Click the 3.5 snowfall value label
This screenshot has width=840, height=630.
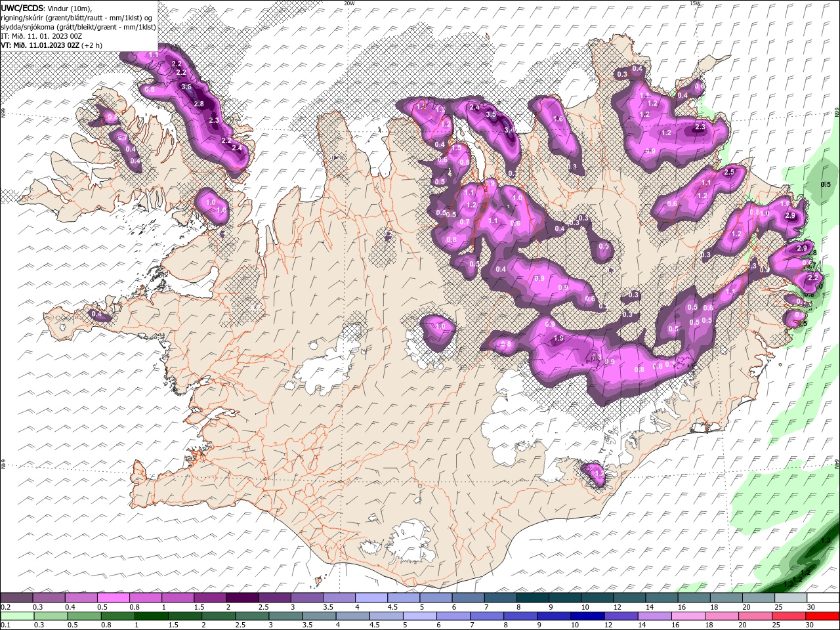click(x=490, y=114)
